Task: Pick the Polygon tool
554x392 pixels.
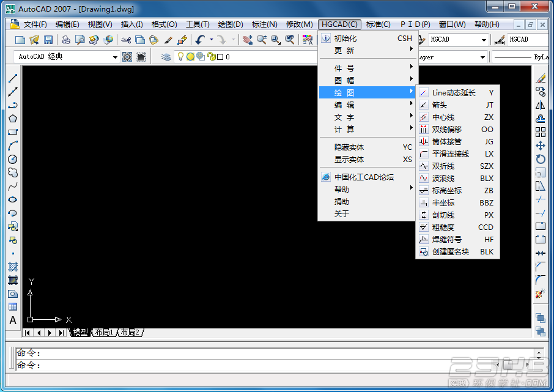Action: tap(13, 119)
